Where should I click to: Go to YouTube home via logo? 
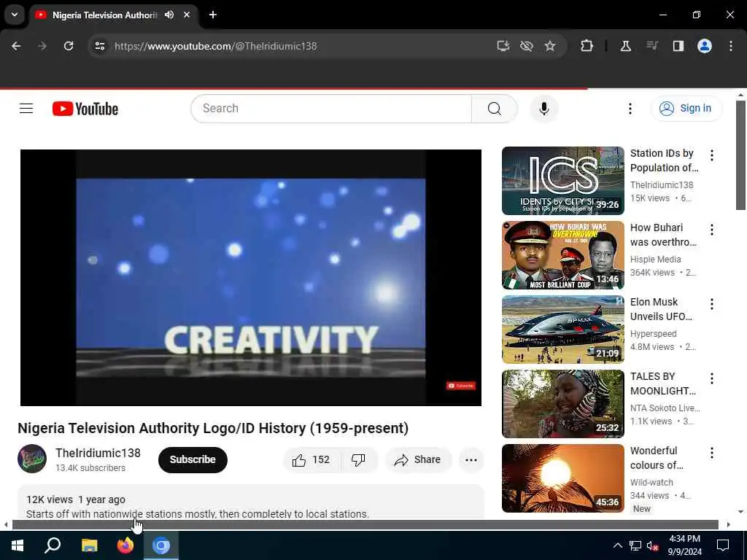(85, 109)
